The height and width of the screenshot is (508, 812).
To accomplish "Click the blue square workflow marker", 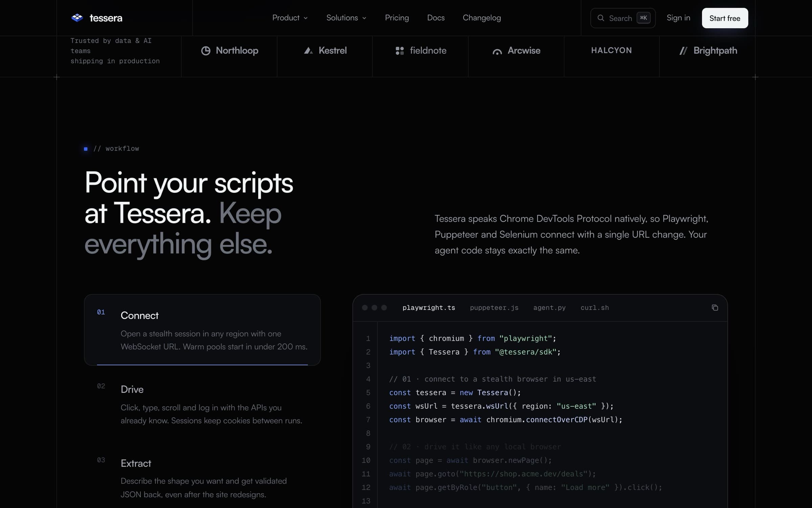I will click(x=86, y=149).
